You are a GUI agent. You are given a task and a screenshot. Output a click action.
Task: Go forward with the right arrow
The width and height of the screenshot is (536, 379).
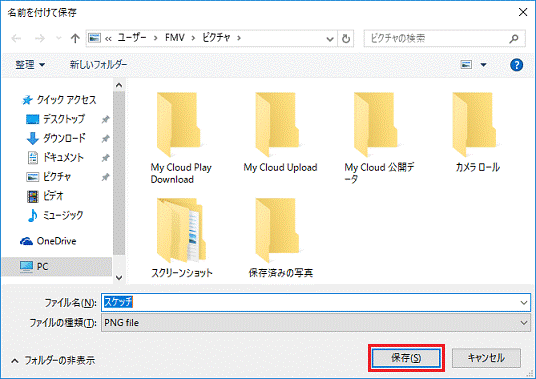tap(40, 38)
